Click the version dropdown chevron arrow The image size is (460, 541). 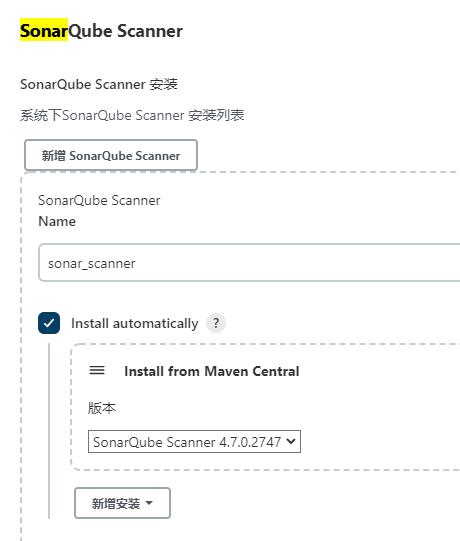coord(291,441)
